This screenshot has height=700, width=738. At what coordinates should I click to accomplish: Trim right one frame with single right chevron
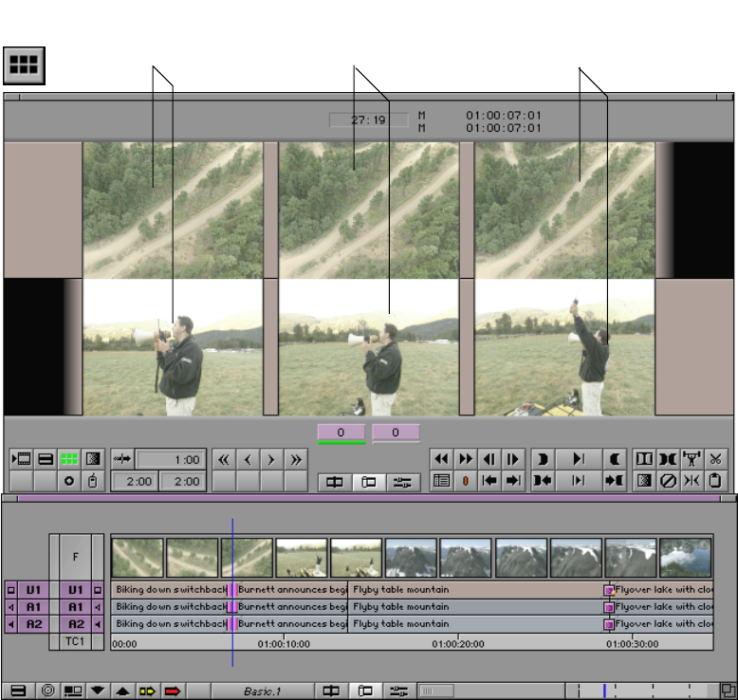(x=271, y=459)
